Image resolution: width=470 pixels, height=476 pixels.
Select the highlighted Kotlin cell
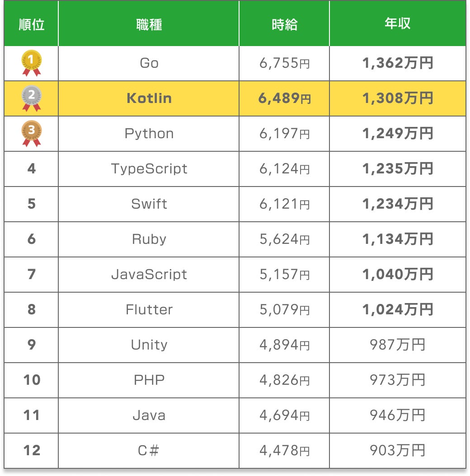(x=149, y=98)
